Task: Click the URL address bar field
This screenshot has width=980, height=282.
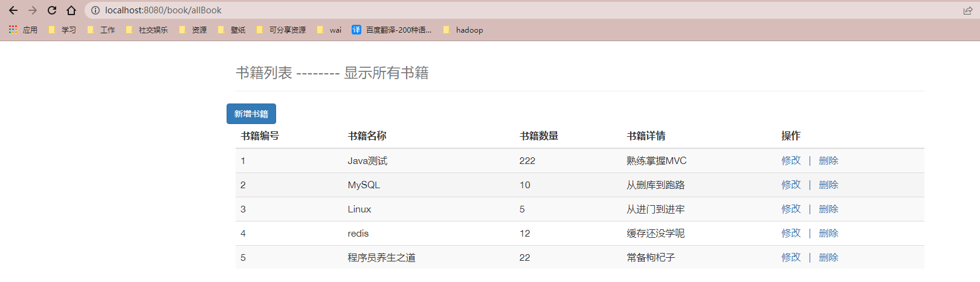Action: point(483,10)
